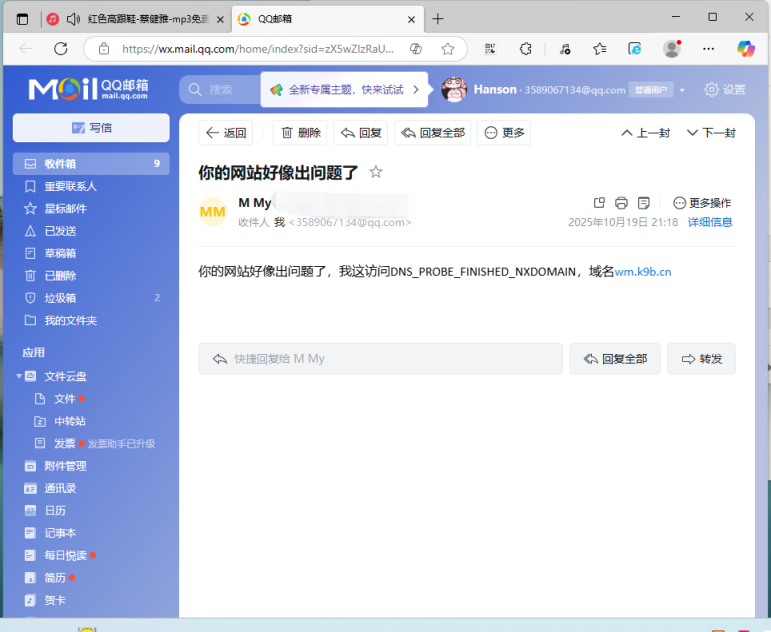
Task: Open 草稿箱 drafts folder
Action: point(60,253)
